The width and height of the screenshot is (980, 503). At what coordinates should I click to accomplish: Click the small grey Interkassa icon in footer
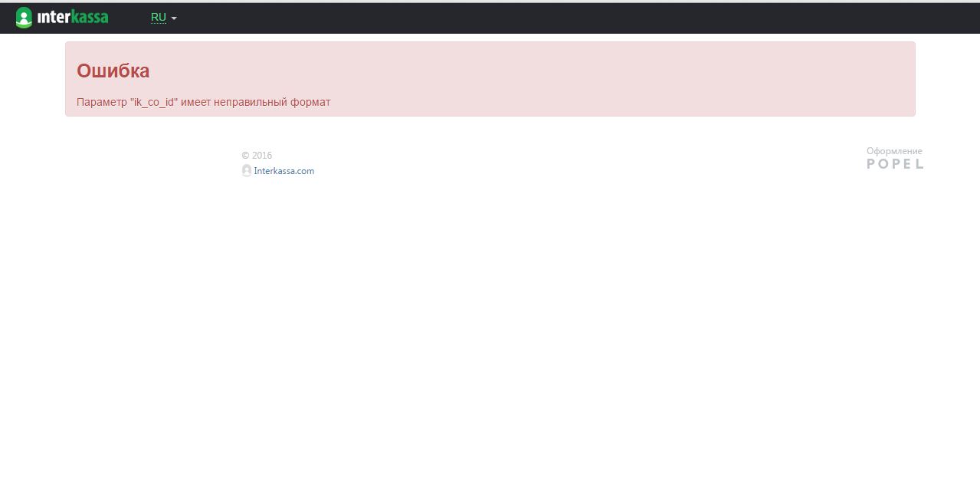(x=247, y=171)
